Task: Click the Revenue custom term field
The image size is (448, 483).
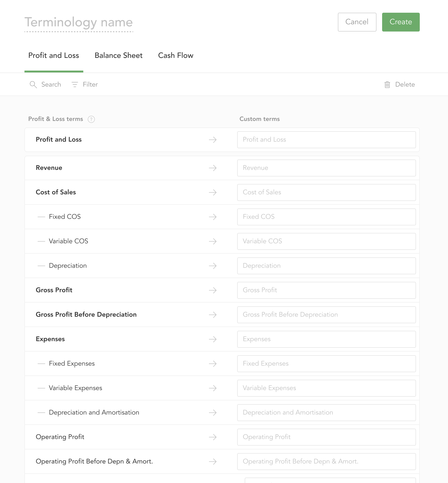Action: tap(326, 168)
